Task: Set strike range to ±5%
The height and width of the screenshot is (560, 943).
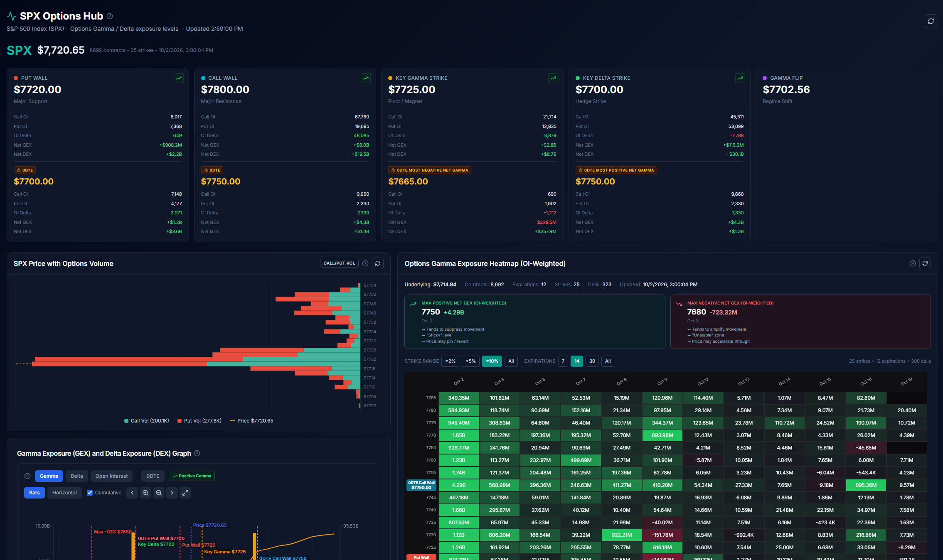Action: pyautogui.click(x=471, y=361)
